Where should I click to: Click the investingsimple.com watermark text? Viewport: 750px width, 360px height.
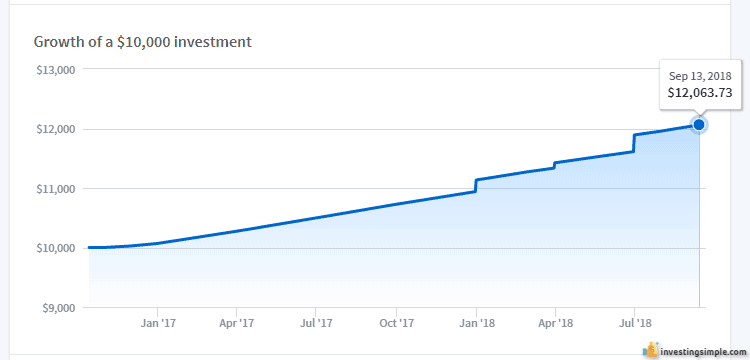[703, 352]
